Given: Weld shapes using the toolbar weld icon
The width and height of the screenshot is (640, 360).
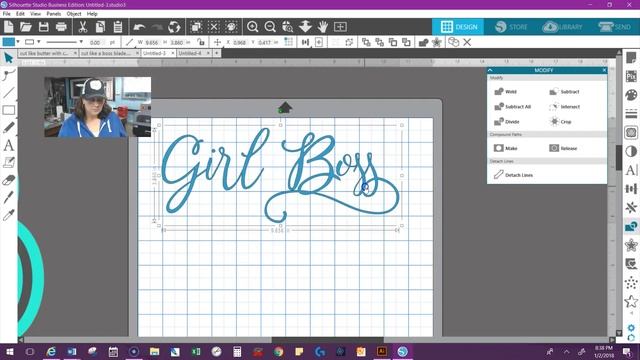Looking at the screenshot, I should 423,42.
